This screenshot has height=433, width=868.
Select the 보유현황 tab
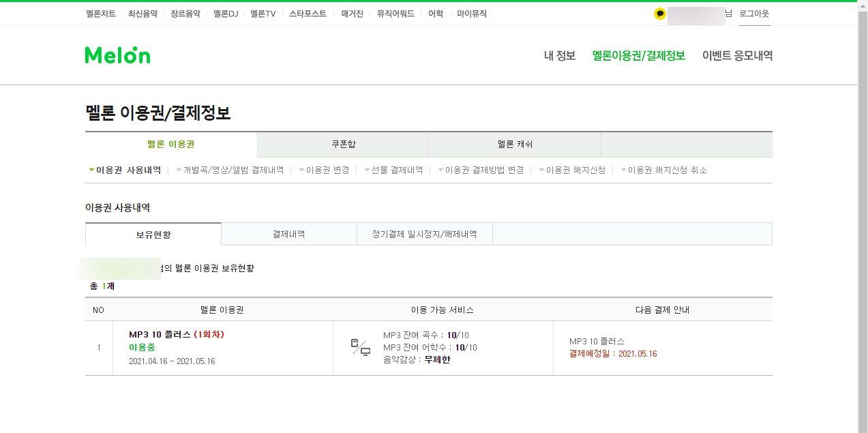(153, 234)
